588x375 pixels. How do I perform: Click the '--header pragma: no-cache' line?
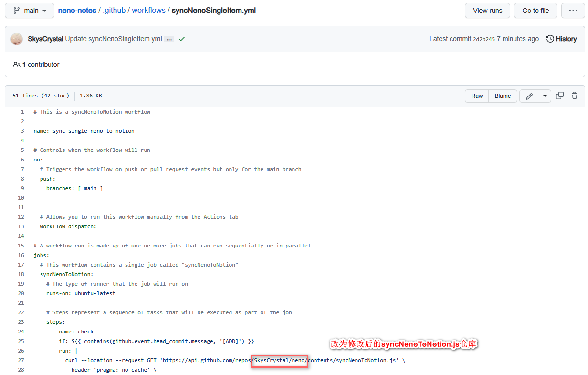click(111, 370)
